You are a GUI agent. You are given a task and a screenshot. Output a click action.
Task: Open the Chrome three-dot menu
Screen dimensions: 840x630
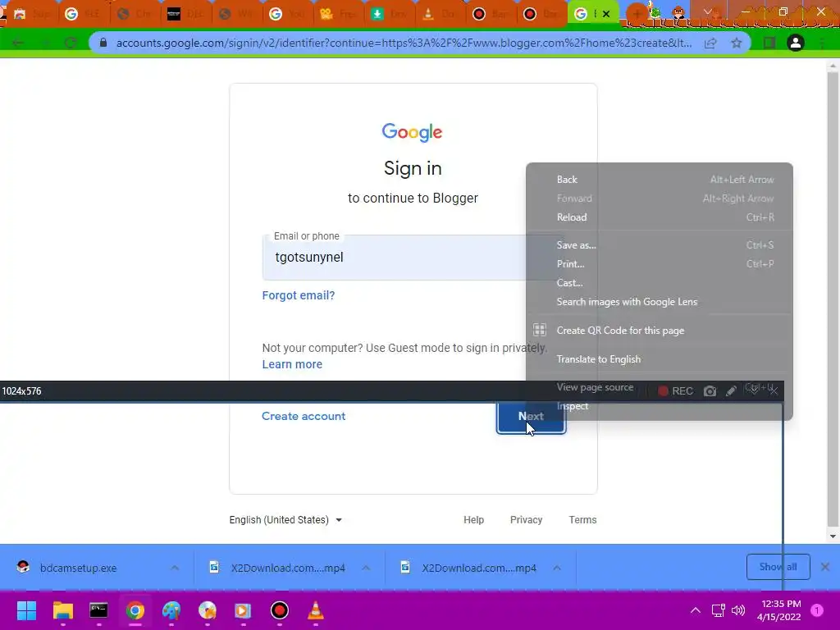tap(822, 43)
